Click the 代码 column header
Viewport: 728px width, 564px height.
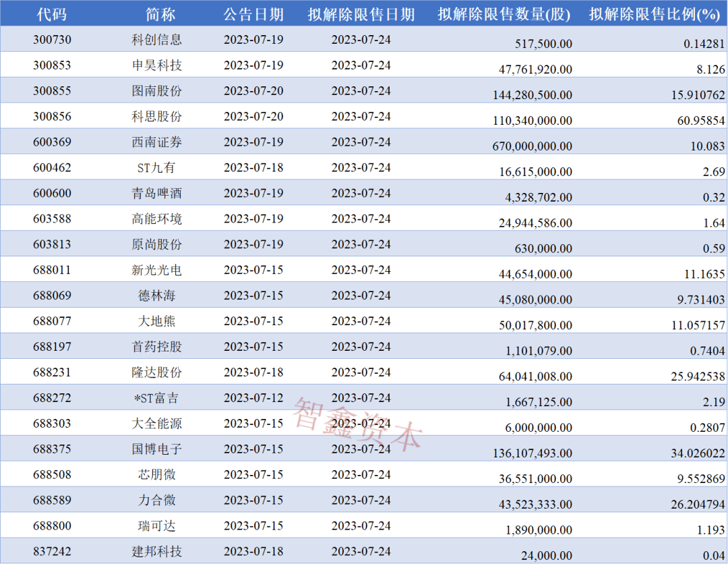click(51, 14)
